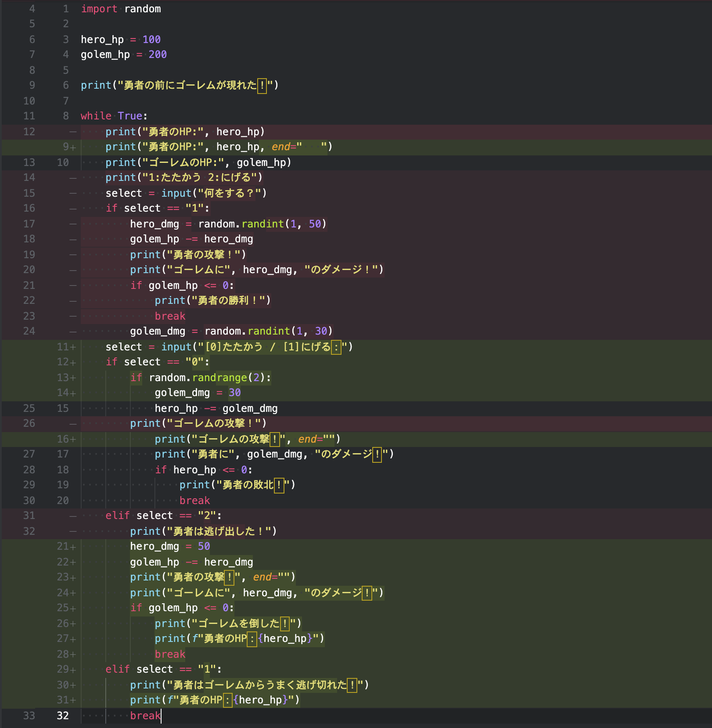Viewport: 712px width, 728px height.
Task: Click the print("勇者に", golem_dmg, "のダメージ!") line
Action: tap(274, 454)
